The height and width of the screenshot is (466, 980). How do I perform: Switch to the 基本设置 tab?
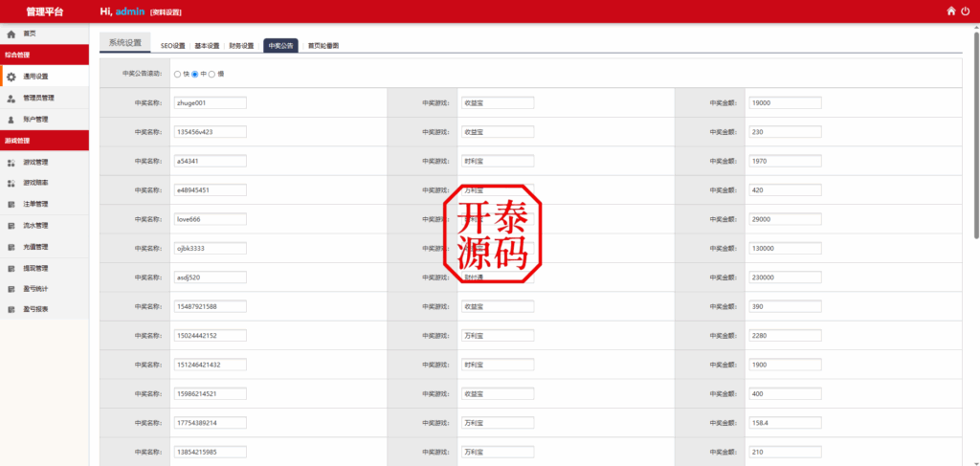(207, 46)
